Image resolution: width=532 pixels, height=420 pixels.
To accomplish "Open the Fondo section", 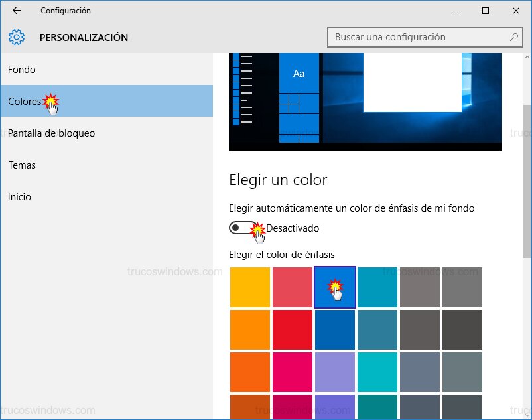I will click(22, 69).
